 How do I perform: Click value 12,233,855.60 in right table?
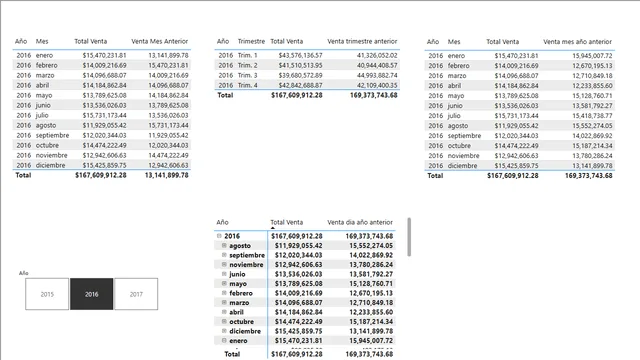click(x=592, y=86)
